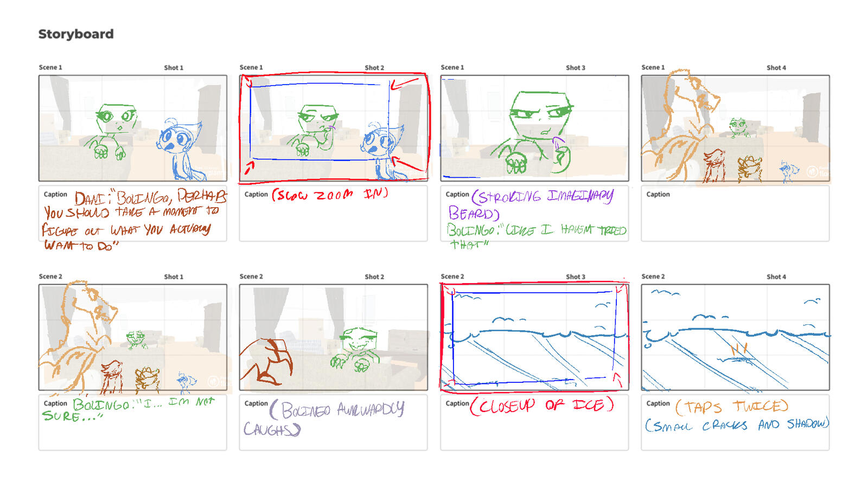
Task: Open the Scene 1 Shot 3 beard-stroking frame
Action: pyautogui.click(x=534, y=128)
